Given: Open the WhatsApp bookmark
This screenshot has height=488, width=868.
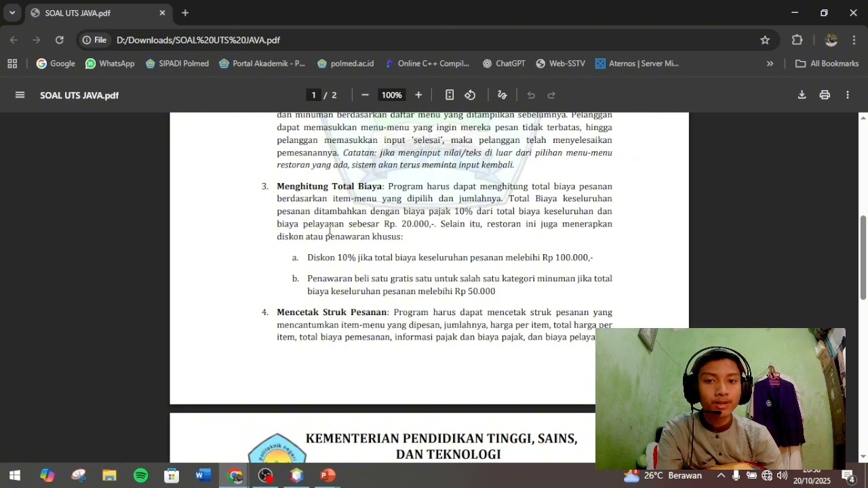Looking at the screenshot, I should [110, 64].
